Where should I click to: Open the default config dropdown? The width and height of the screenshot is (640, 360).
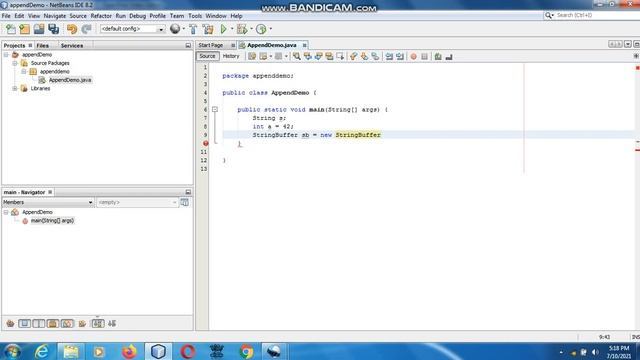point(160,29)
